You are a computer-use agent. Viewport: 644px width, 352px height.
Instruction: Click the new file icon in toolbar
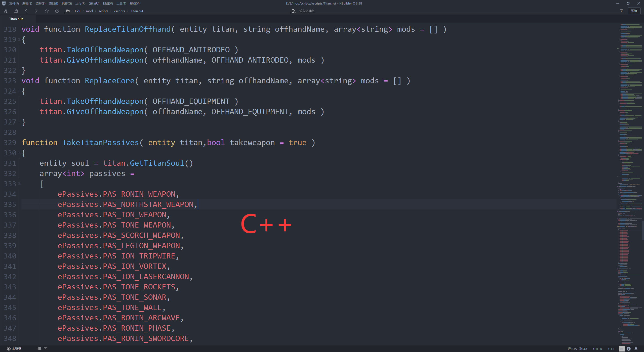click(x=6, y=11)
